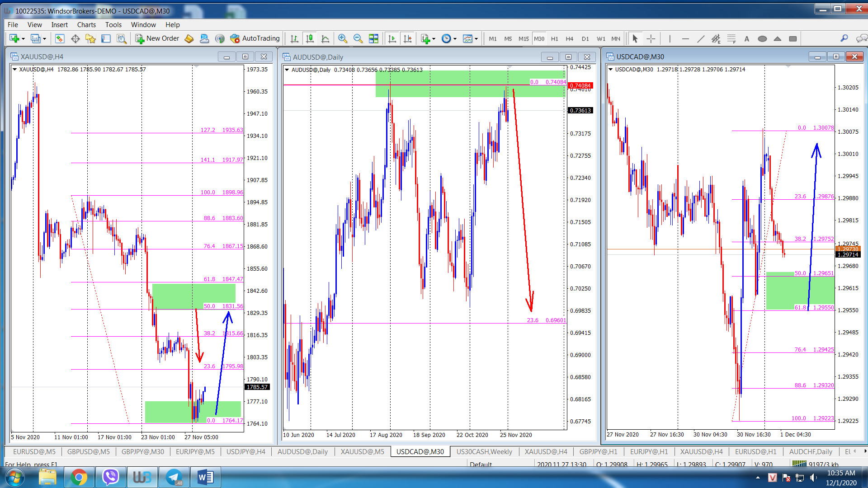
Task: Expand the Templates dropdown arrow
Action: point(476,39)
